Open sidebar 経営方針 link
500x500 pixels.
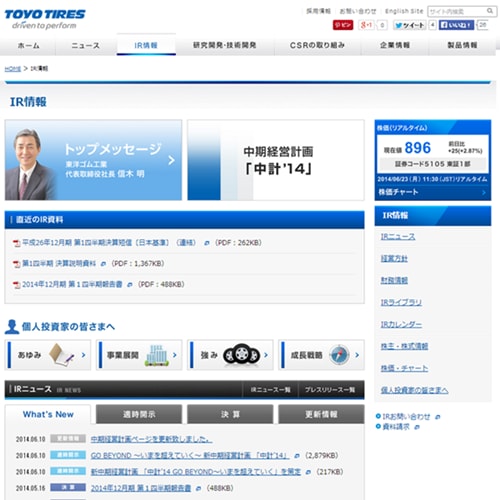click(x=394, y=259)
